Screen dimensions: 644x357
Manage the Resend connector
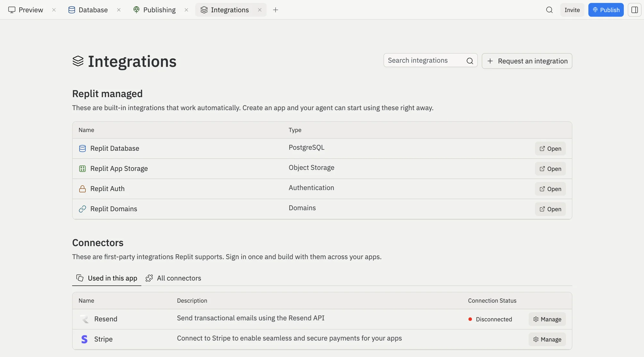click(547, 319)
